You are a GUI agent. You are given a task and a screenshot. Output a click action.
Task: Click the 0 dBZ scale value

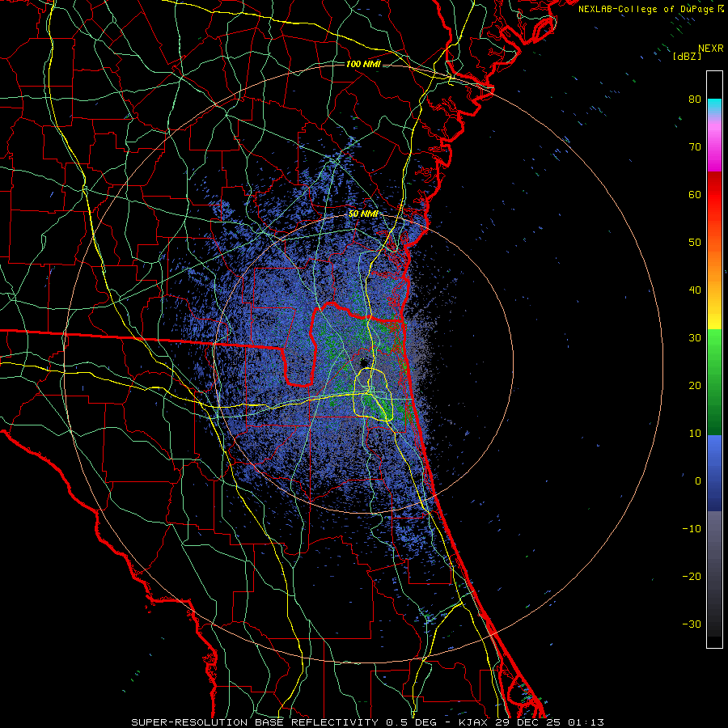point(698,481)
